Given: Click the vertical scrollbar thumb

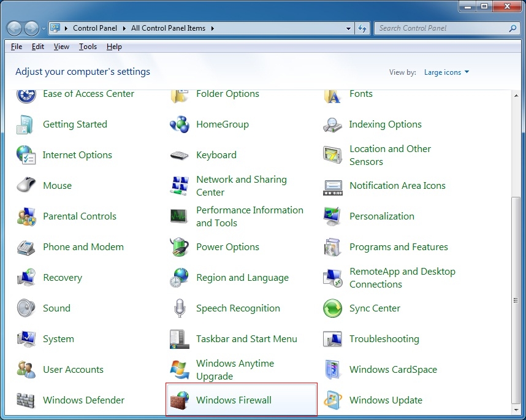Looking at the screenshot, I should [x=516, y=300].
